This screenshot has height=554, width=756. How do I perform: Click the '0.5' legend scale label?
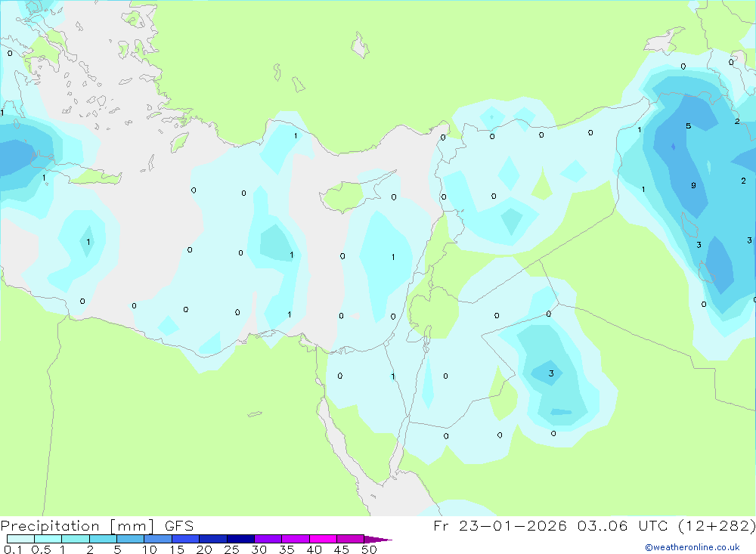(41, 549)
